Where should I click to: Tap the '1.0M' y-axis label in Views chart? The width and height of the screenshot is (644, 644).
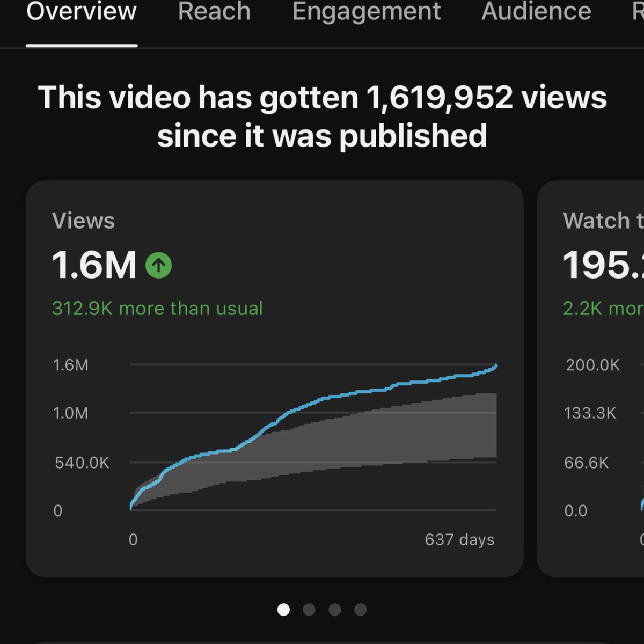point(70,413)
